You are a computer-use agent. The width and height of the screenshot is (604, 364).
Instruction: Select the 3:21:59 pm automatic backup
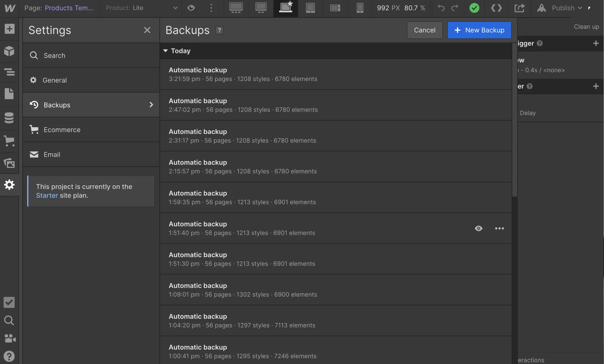(336, 74)
